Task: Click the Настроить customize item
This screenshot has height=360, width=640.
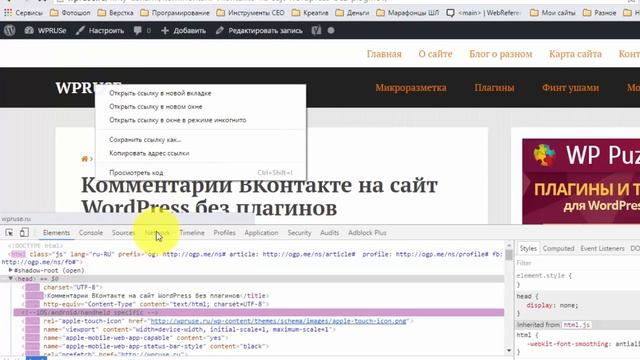Action: (100, 31)
